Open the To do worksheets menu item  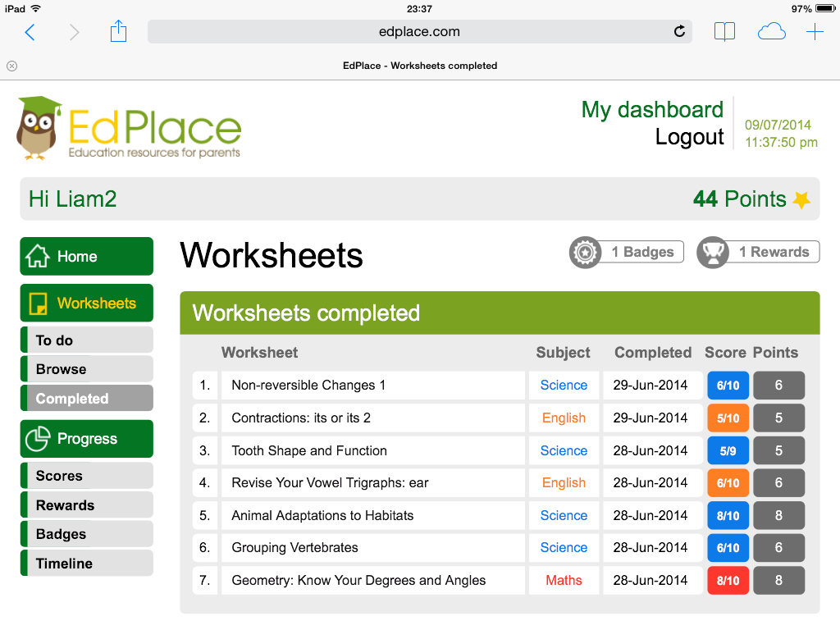point(87,340)
